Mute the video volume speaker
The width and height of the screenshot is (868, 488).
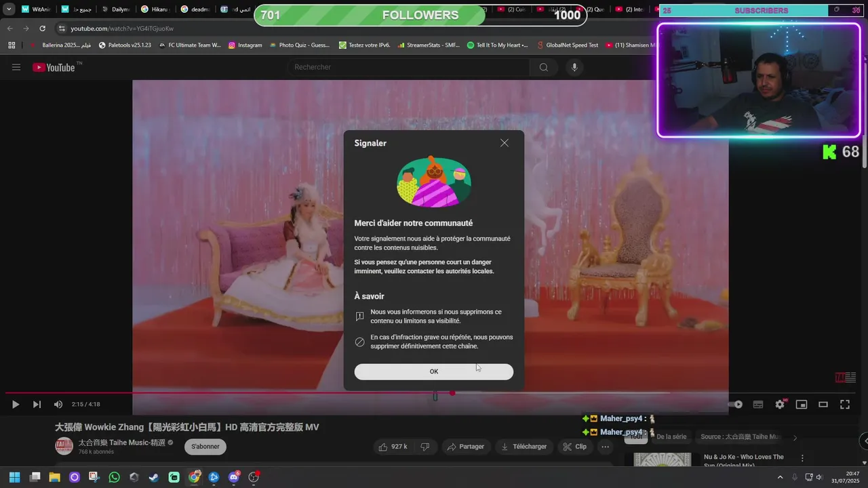click(x=58, y=405)
